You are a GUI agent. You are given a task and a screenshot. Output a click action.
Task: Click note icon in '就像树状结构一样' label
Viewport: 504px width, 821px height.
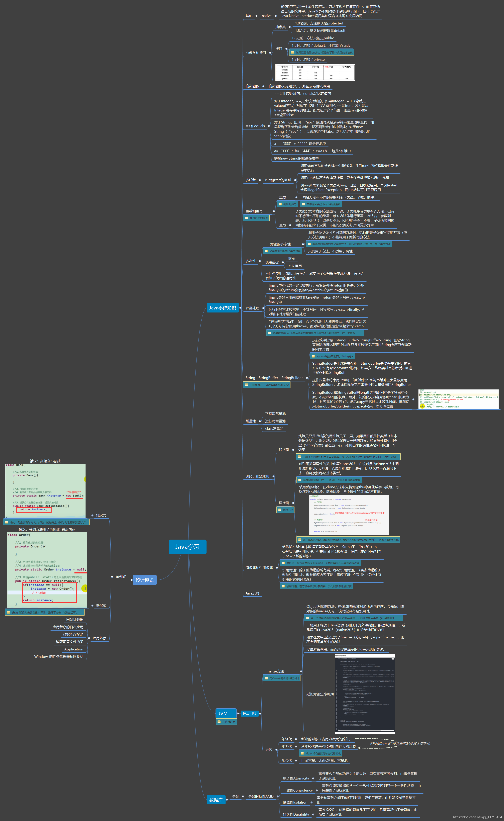(x=299, y=480)
